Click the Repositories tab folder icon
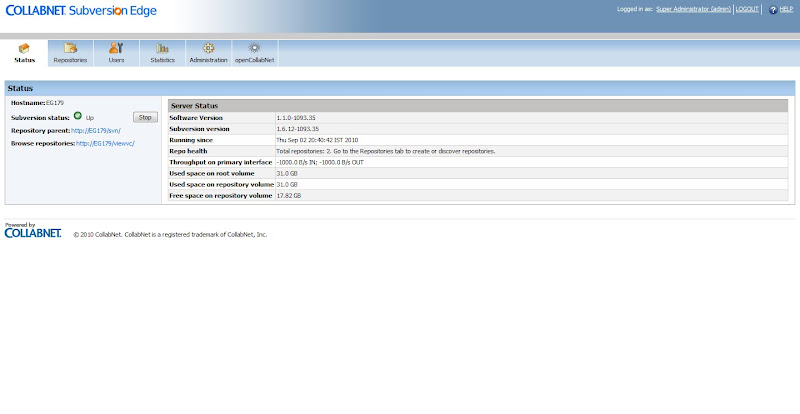 [x=70, y=48]
